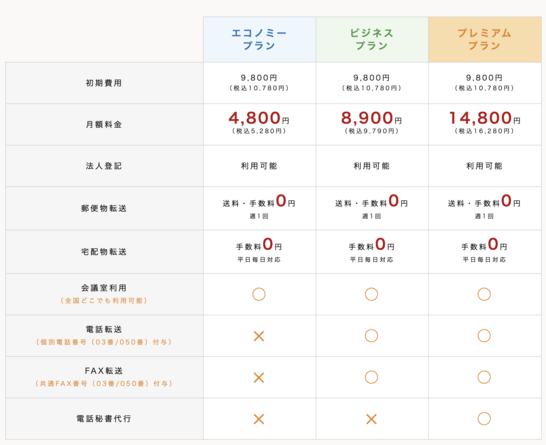The height and width of the screenshot is (445, 546).
Task: Select the ビジネスプラン column header
Action: 372,39
